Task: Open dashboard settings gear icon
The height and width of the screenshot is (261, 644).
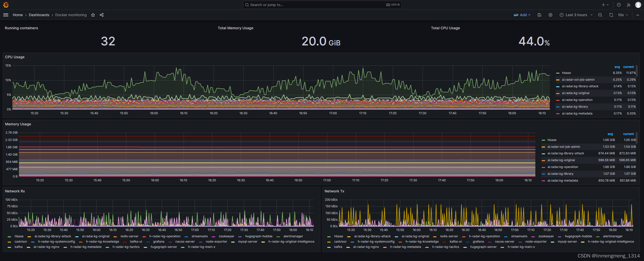Action: click(x=550, y=15)
